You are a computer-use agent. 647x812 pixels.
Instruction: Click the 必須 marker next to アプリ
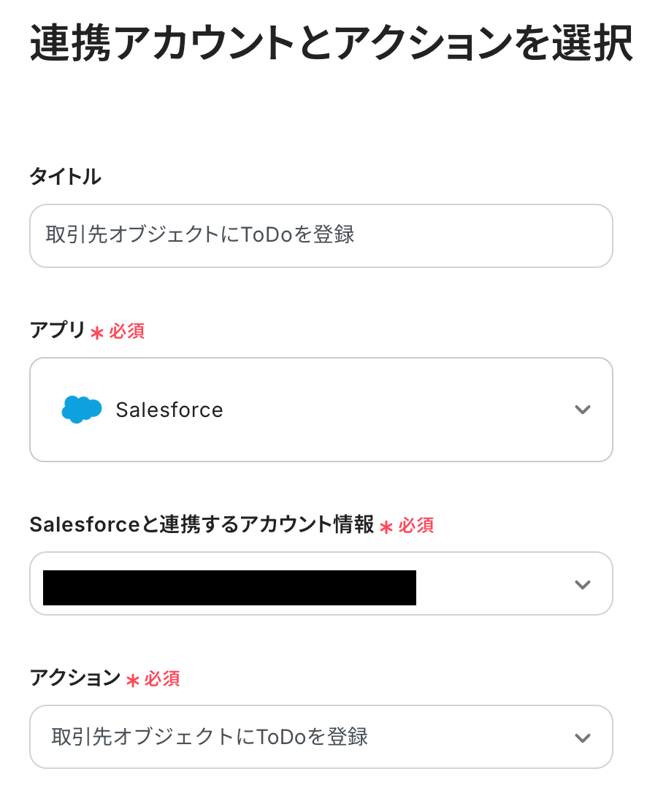click(x=127, y=331)
